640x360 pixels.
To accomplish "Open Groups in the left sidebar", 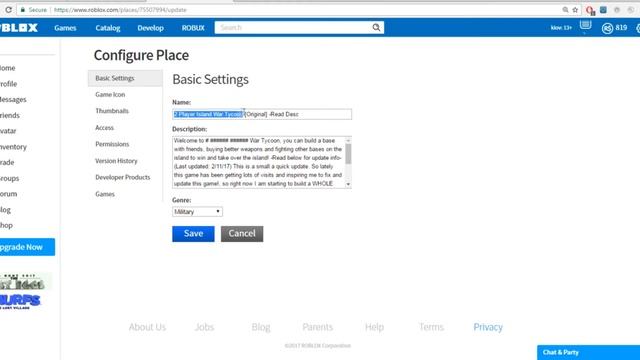I will (9, 178).
